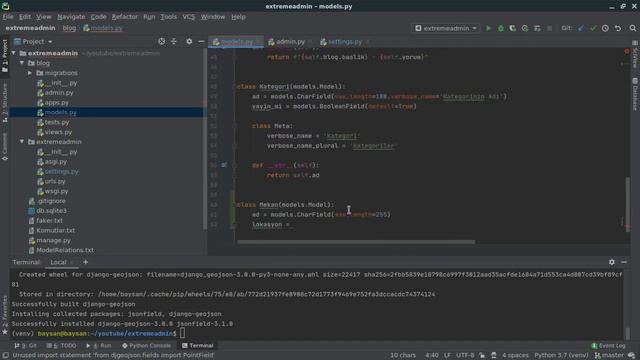Click the grey stop button in the run toolbar

[549, 28]
